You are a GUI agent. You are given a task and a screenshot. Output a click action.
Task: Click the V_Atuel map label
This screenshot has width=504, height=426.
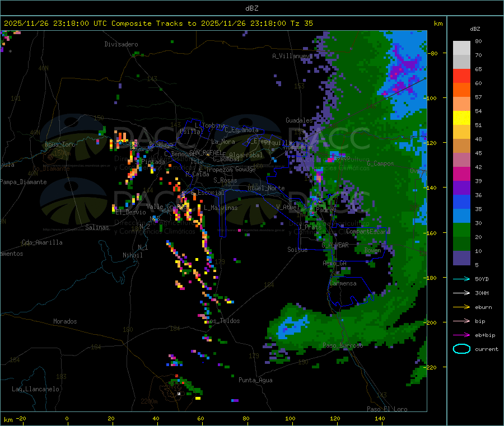(x=288, y=207)
